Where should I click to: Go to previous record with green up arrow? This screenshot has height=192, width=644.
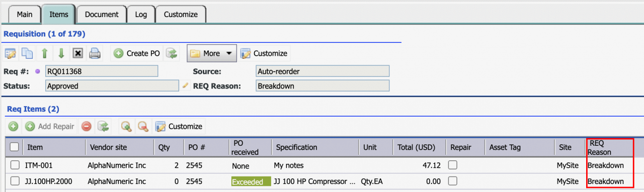pyautogui.click(x=44, y=53)
